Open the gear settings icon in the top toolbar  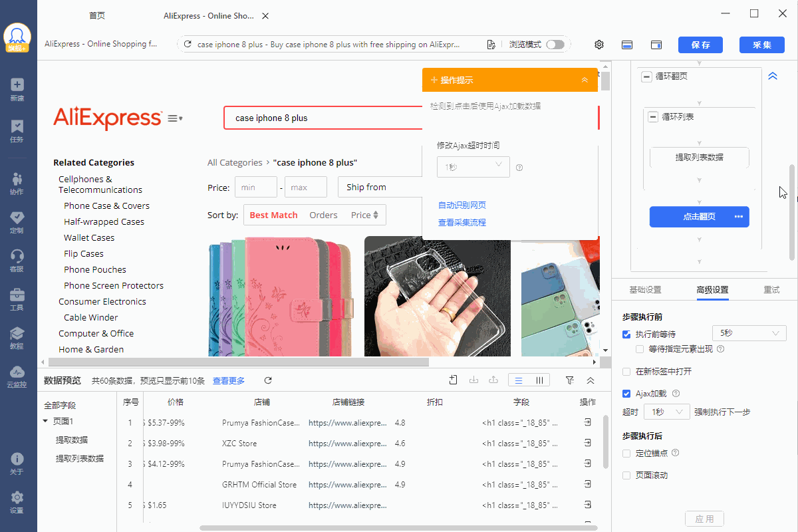pos(599,45)
